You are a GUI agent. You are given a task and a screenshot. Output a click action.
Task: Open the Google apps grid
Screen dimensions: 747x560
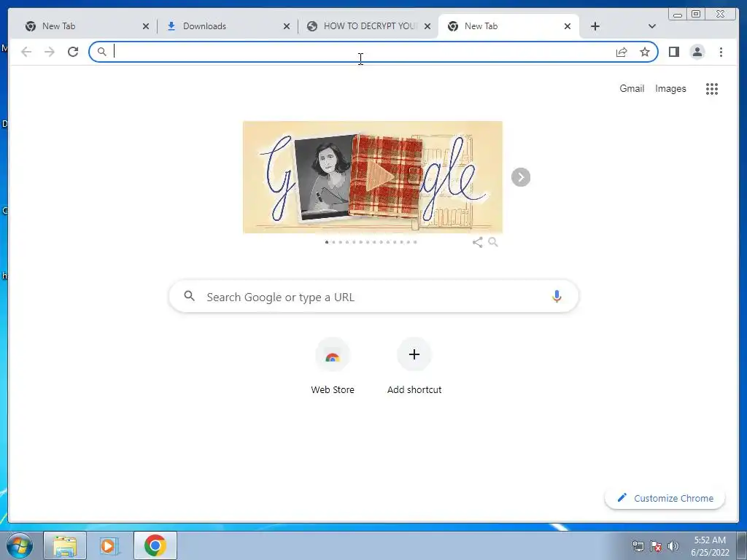tap(712, 88)
